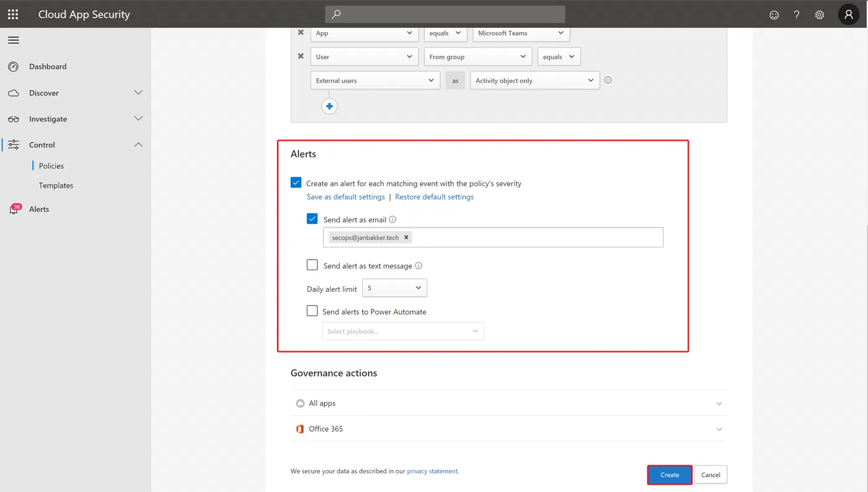Click the Office 365 logo icon

300,429
